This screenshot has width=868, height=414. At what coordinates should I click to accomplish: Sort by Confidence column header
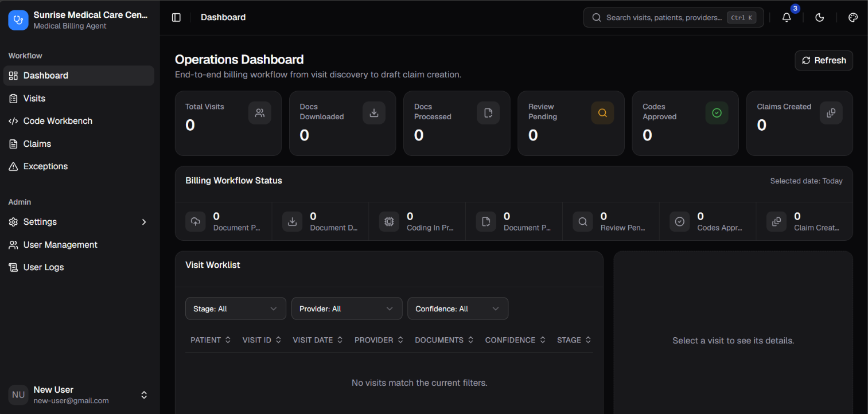pos(515,340)
